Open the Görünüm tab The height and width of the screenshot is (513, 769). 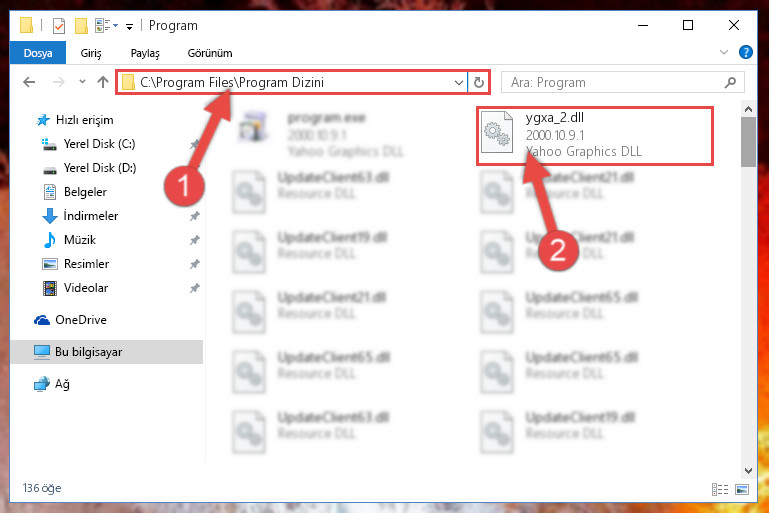210,53
